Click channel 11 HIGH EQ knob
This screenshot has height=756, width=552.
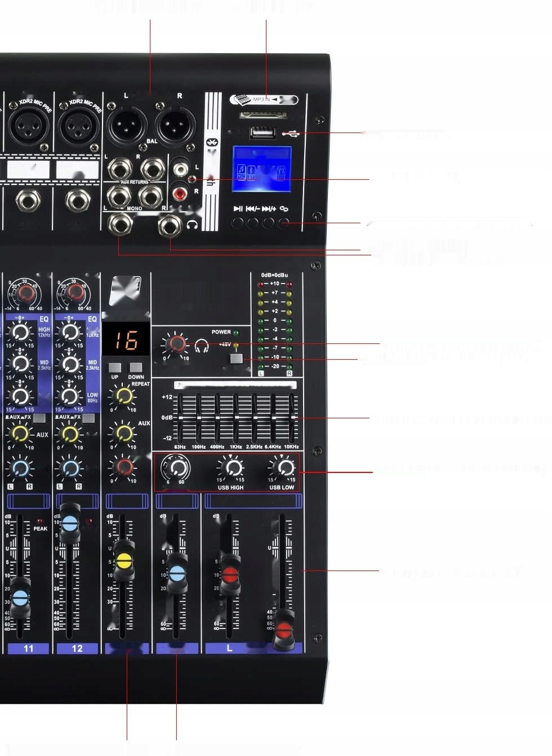click(x=20, y=333)
